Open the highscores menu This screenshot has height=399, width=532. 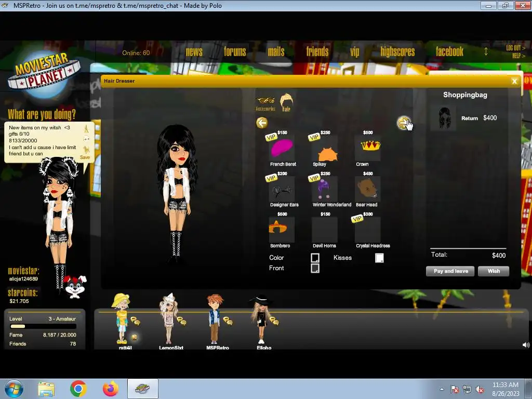(397, 51)
